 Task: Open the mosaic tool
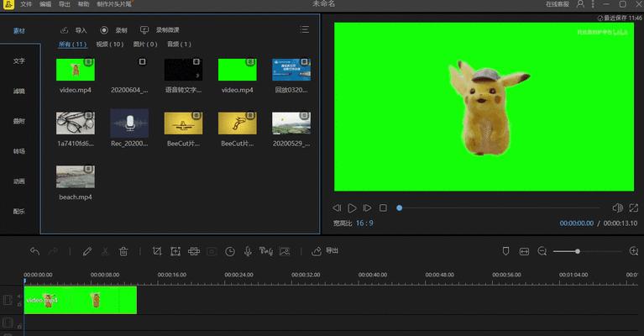[x=194, y=251]
